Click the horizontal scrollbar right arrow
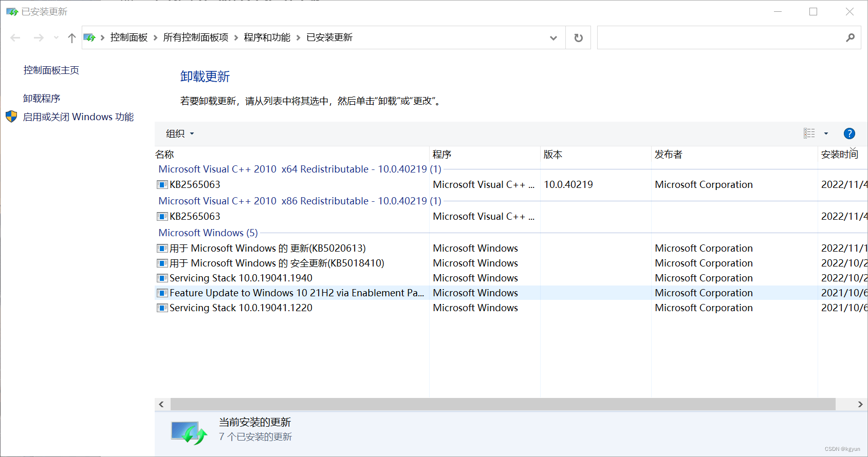 860,404
